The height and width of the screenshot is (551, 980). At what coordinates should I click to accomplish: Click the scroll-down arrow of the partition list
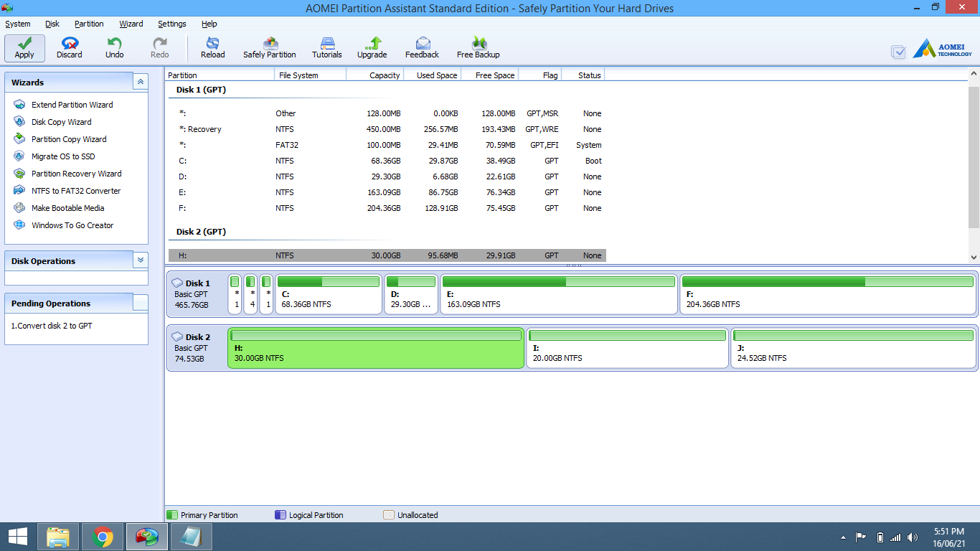click(x=974, y=257)
